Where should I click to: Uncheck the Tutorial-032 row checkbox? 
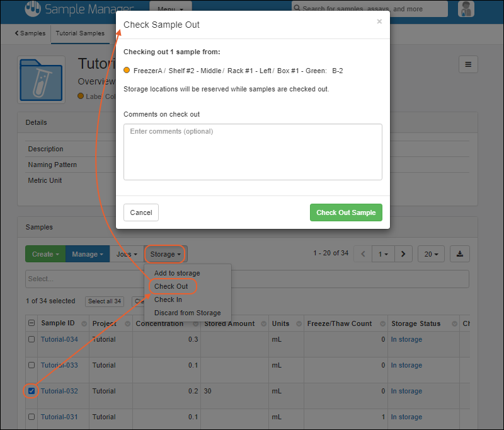(31, 391)
